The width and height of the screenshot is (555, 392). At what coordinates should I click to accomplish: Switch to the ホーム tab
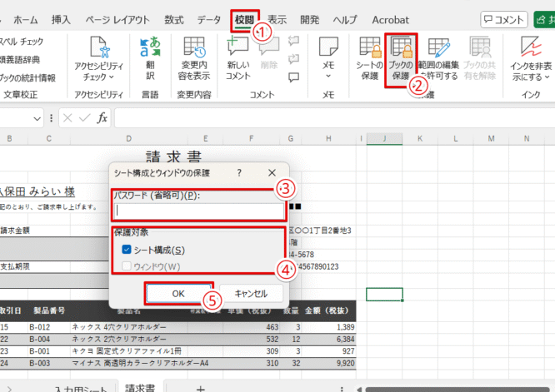tap(26, 20)
